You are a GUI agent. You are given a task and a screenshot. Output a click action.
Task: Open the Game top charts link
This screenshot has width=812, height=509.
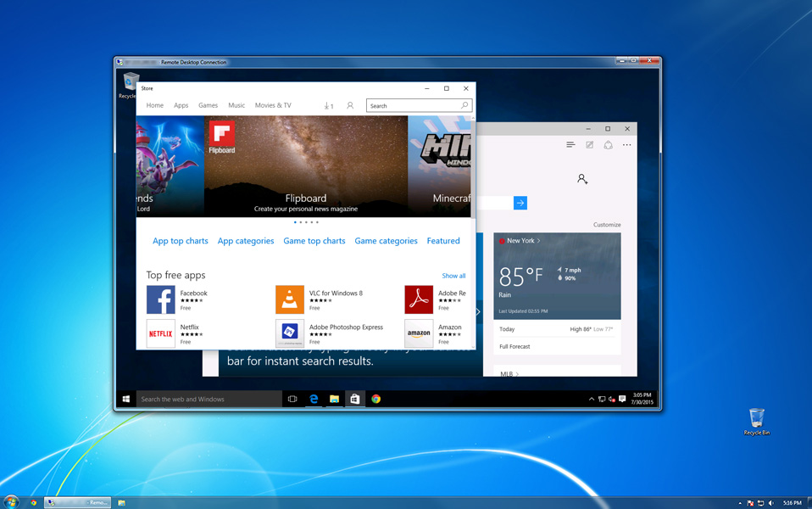[314, 241]
